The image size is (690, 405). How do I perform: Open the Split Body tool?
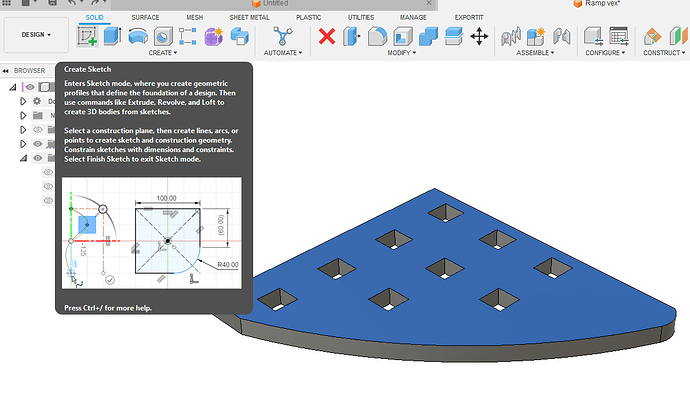click(x=454, y=37)
